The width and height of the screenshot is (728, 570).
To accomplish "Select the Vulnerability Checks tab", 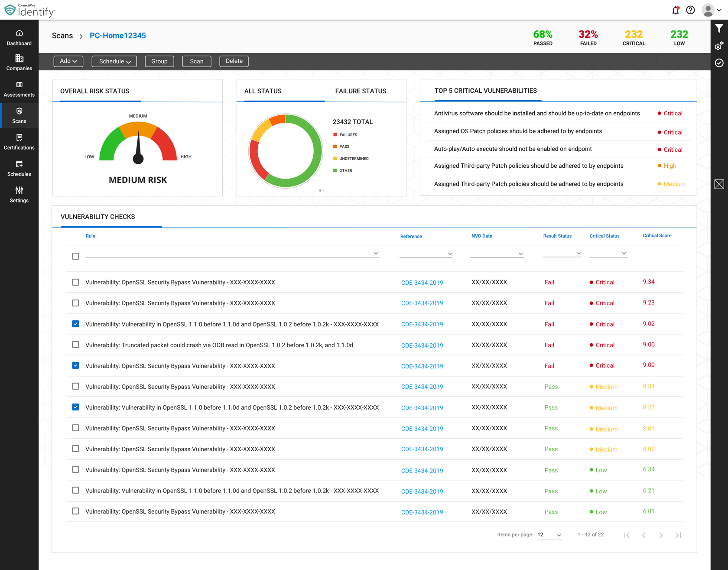I will [x=98, y=217].
